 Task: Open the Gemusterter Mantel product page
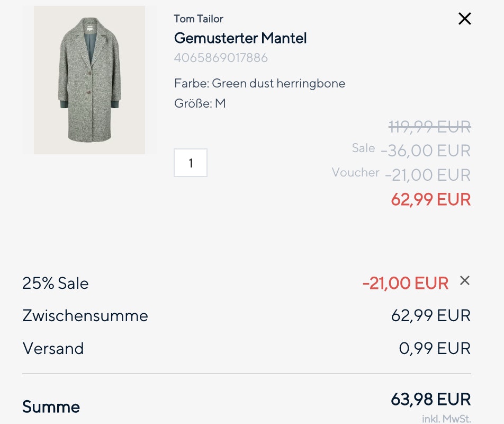[x=241, y=38]
